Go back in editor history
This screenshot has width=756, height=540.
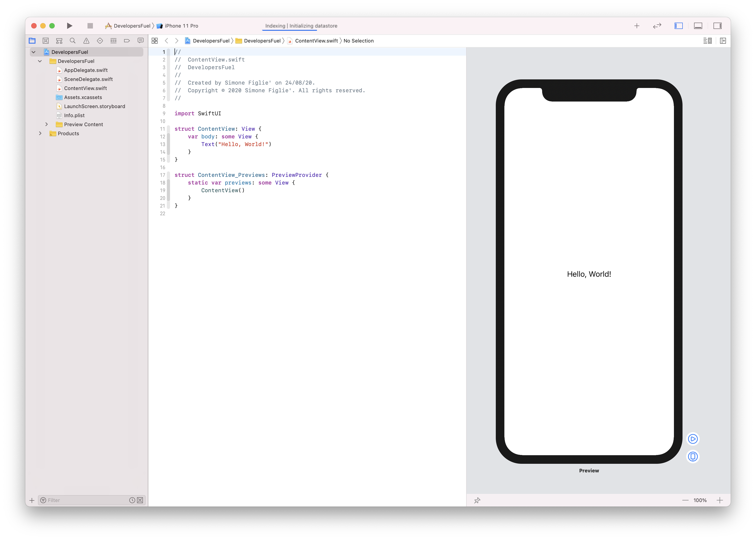pyautogui.click(x=167, y=40)
